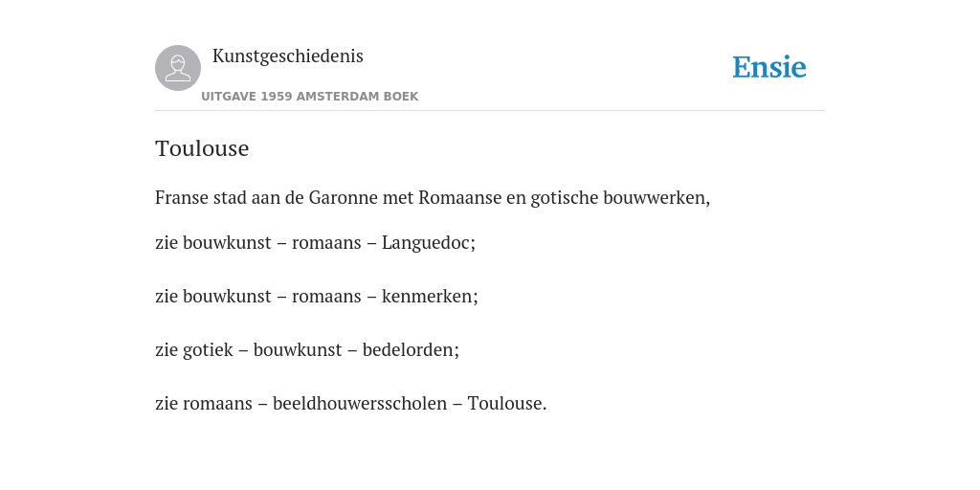
Task: Click the year 1959 in the subtitle
Action: coord(277,97)
